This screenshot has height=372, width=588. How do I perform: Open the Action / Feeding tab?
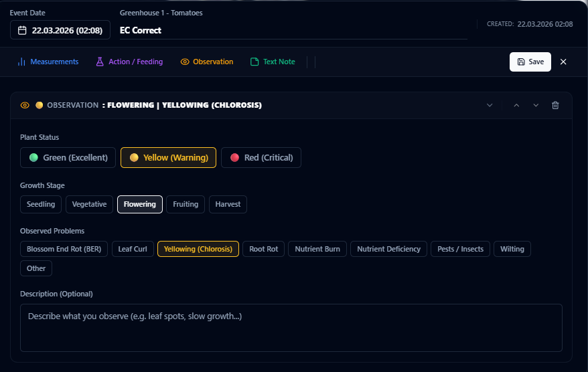point(129,62)
